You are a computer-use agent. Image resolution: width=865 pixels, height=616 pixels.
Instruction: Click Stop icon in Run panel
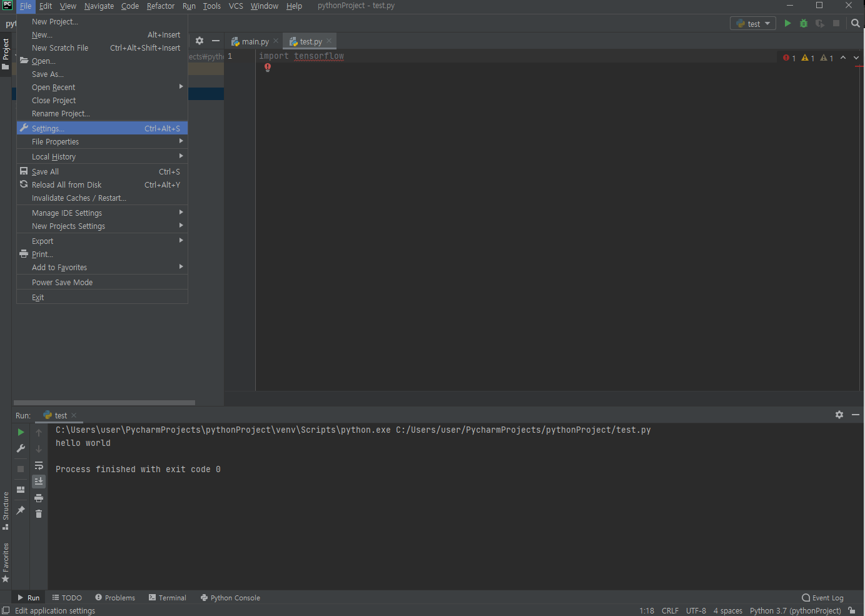click(21, 468)
